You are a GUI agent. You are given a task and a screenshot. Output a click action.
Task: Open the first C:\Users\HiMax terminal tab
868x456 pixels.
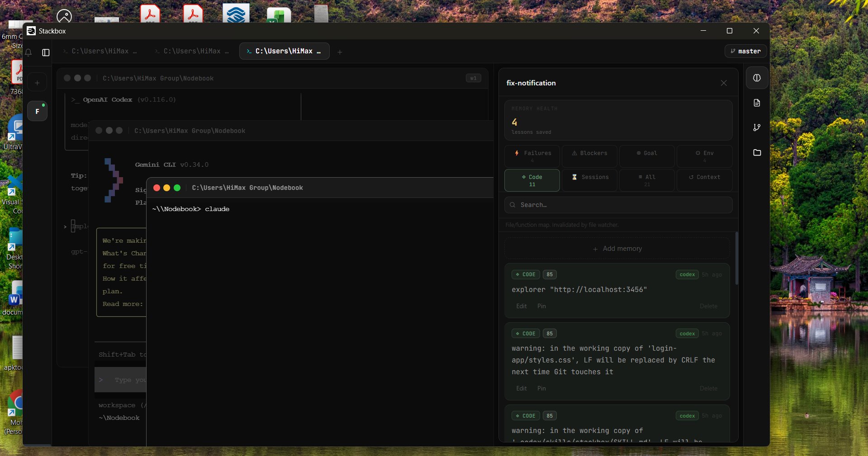pos(100,52)
